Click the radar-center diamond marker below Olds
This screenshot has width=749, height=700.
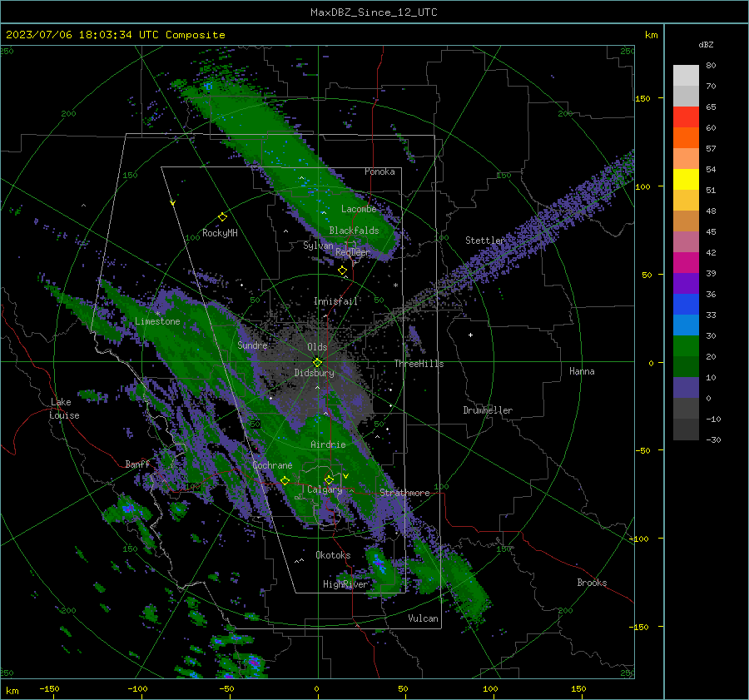[317, 363]
